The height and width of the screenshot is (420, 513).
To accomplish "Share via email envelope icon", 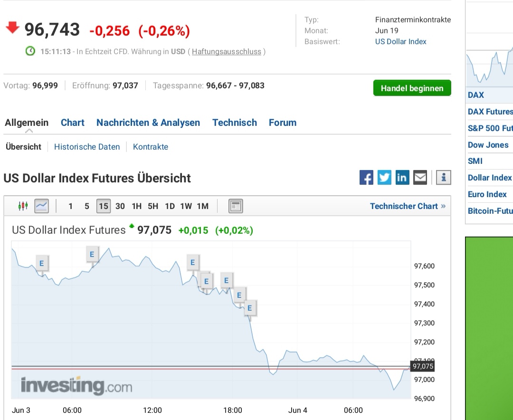I will [x=420, y=177].
